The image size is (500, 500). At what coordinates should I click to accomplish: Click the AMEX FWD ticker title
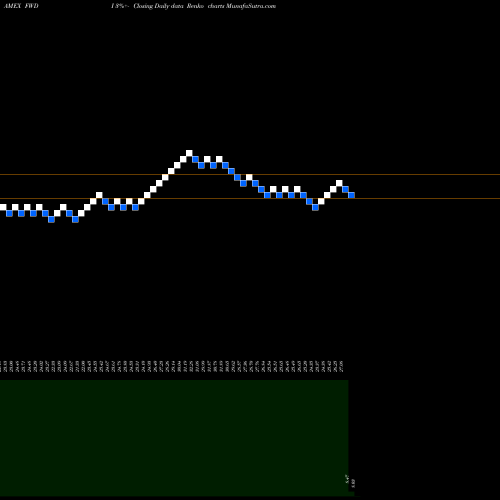coord(21,6)
